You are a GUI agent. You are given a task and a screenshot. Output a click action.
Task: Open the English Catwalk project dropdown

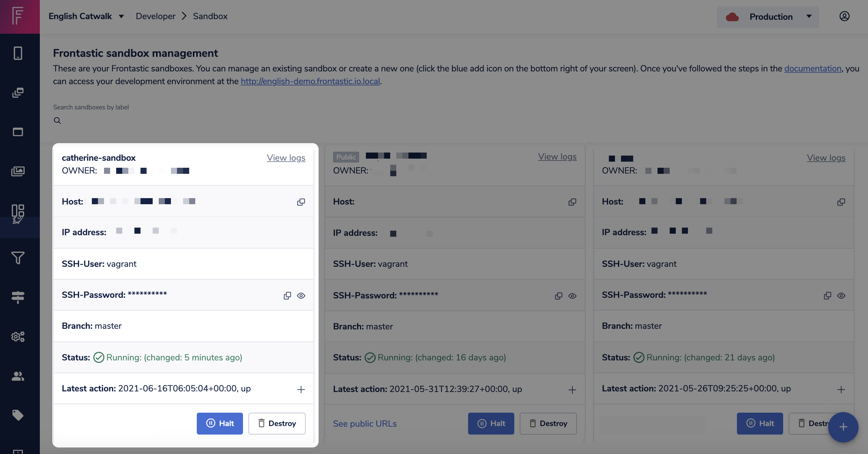[x=86, y=16]
